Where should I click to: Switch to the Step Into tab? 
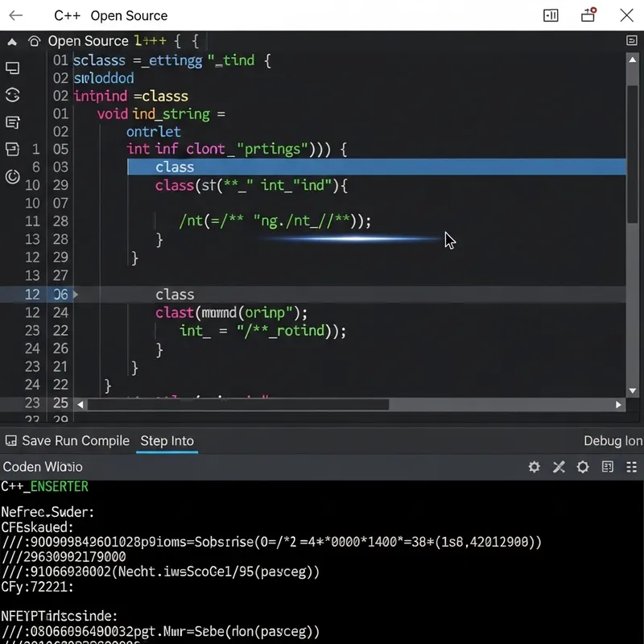click(x=167, y=440)
